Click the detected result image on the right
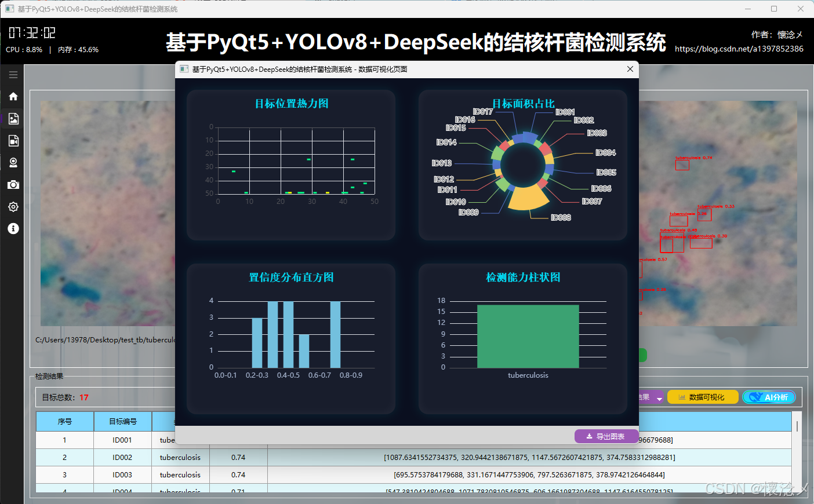 click(x=718, y=213)
